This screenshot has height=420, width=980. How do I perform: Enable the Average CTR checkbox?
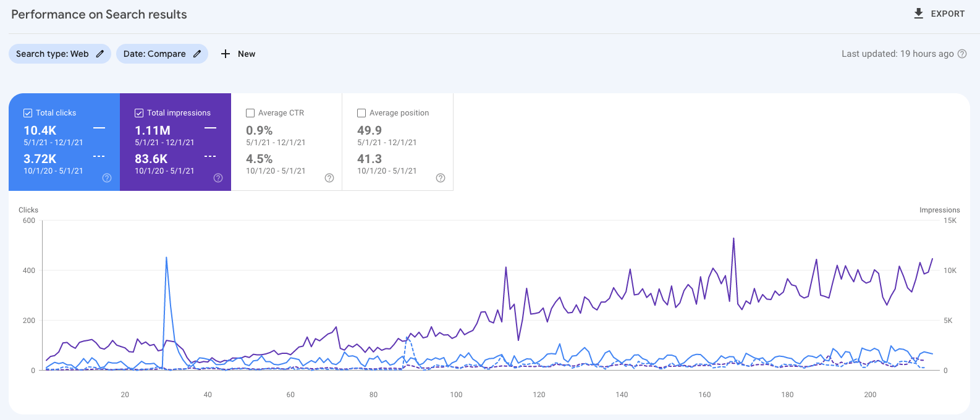coord(250,113)
